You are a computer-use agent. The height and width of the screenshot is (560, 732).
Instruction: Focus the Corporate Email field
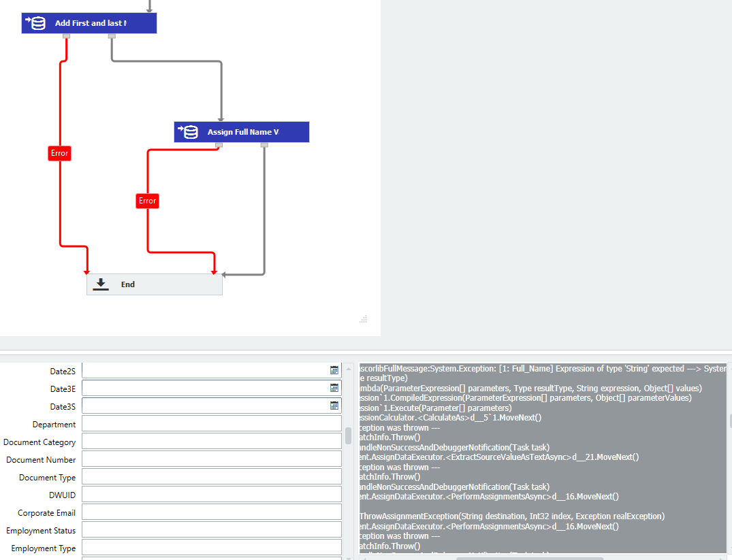point(211,512)
